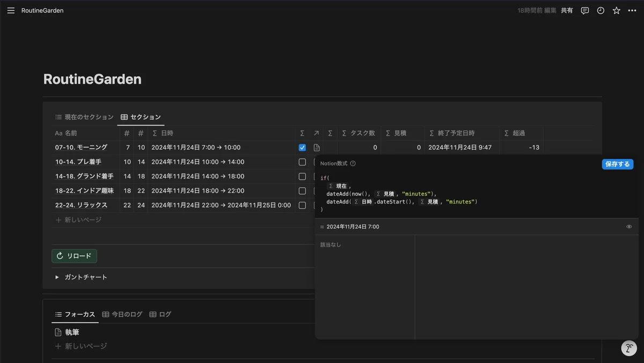The image size is (644, 363).
Task: Open the relation arrow column header
Action: tap(317, 133)
